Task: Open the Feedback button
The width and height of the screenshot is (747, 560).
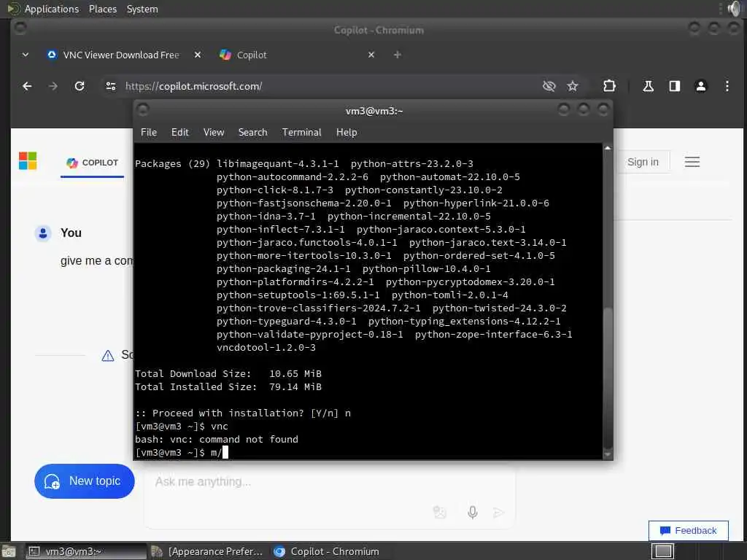Action: coord(689,531)
